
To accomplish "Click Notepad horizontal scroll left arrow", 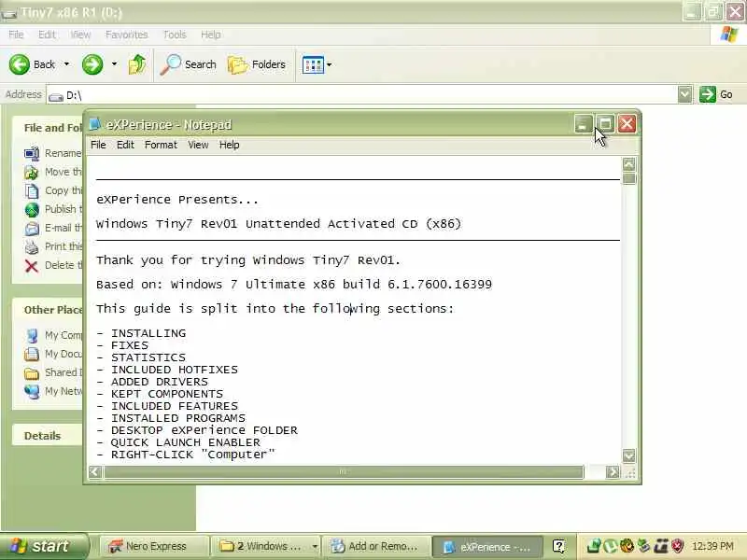I will (95, 472).
